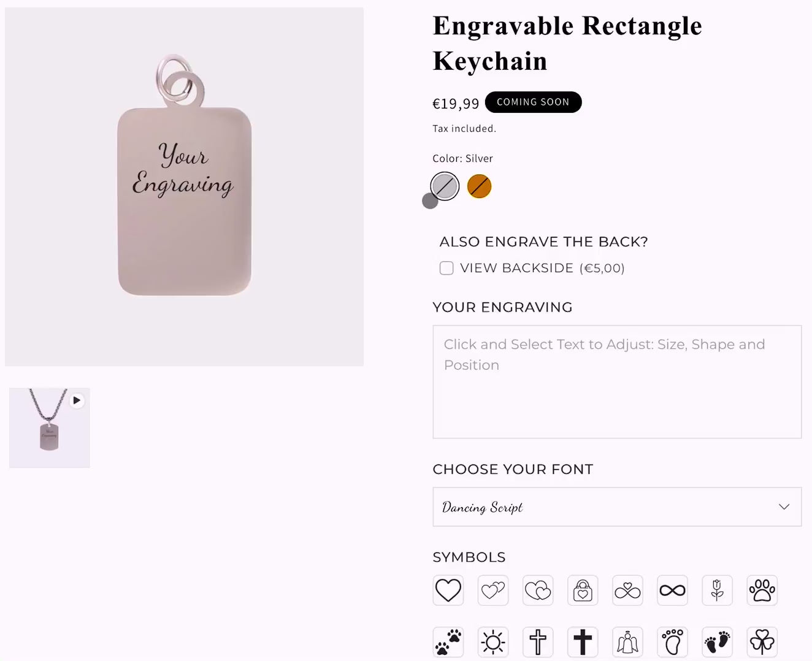Add the heart padlock symbol
This screenshot has height=661, width=812.
(x=583, y=590)
